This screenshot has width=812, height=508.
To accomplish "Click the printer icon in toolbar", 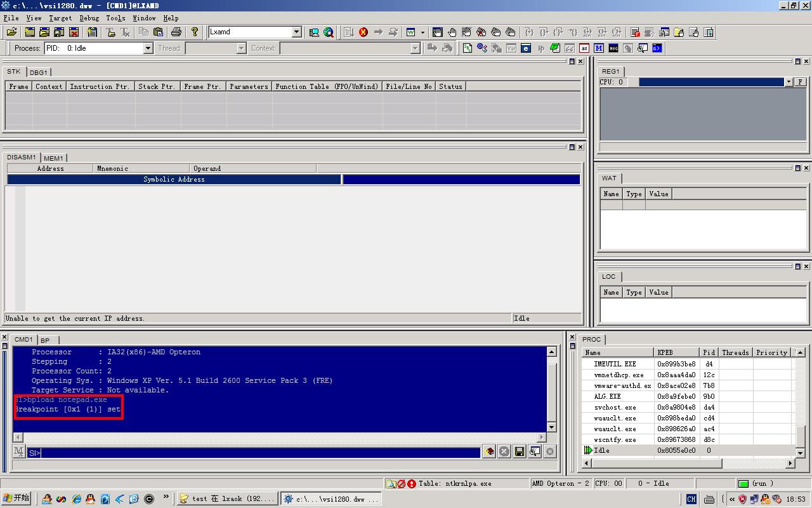I will [x=176, y=32].
